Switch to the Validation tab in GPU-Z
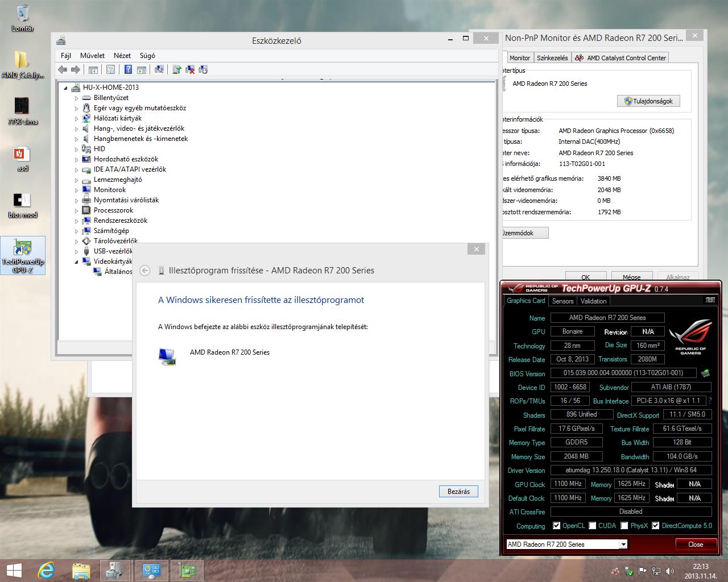The image size is (728, 582). coord(593,301)
